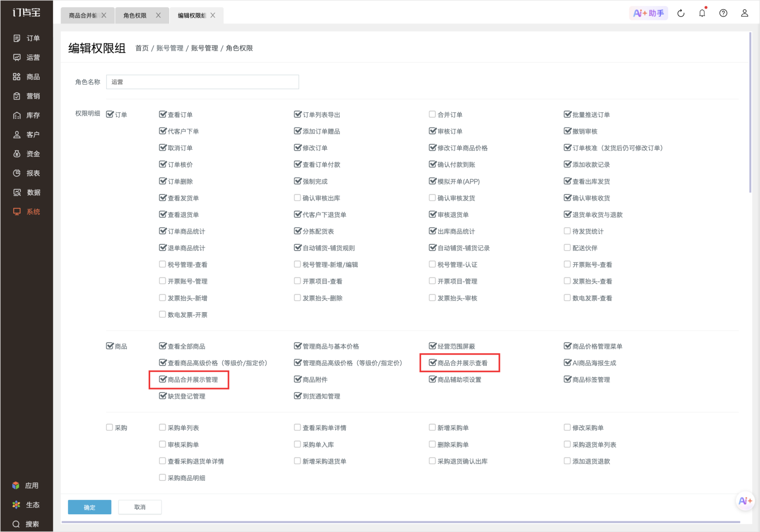Viewport: 760px width, 532px height.
Task: Open the 库存 warehouse sidebar icon
Action: pyautogui.click(x=17, y=115)
